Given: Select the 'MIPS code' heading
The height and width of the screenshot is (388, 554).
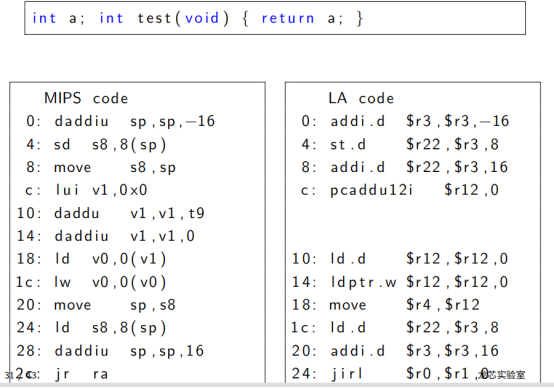Looking at the screenshot, I should click(86, 98).
